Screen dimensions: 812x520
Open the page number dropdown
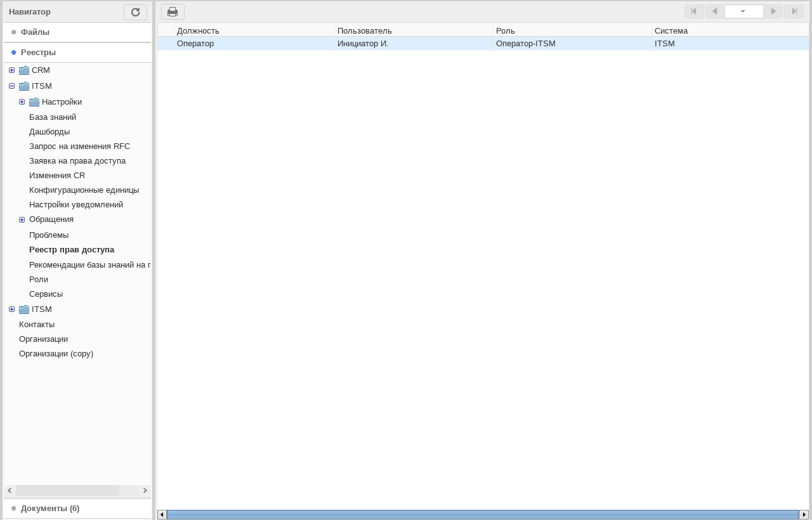[x=743, y=11]
